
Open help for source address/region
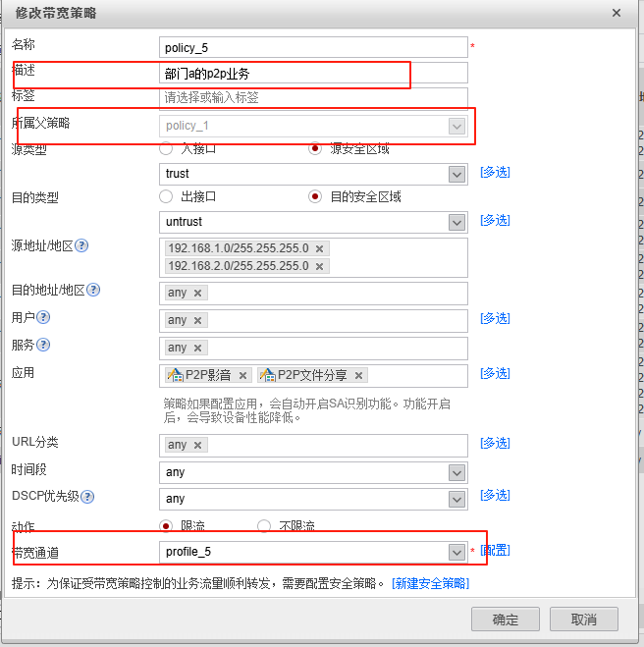coord(81,245)
